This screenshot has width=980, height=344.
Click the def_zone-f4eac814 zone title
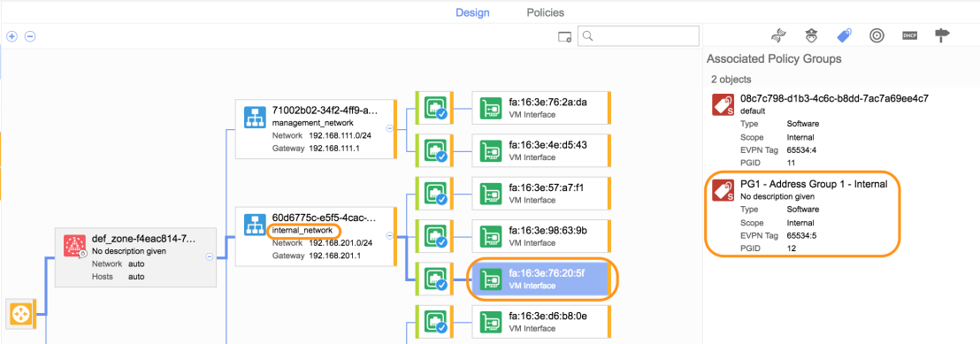point(144,240)
